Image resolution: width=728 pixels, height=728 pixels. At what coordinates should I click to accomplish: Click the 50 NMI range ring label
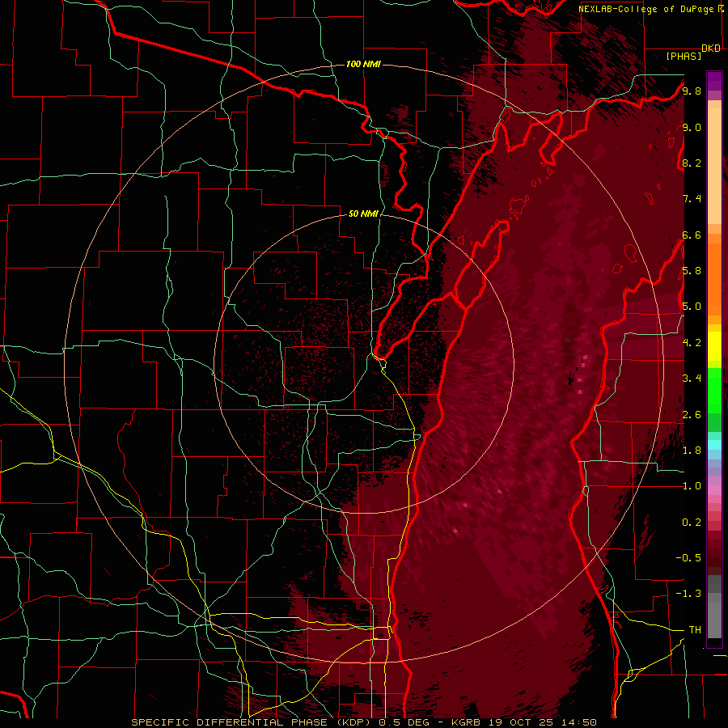[x=363, y=214]
